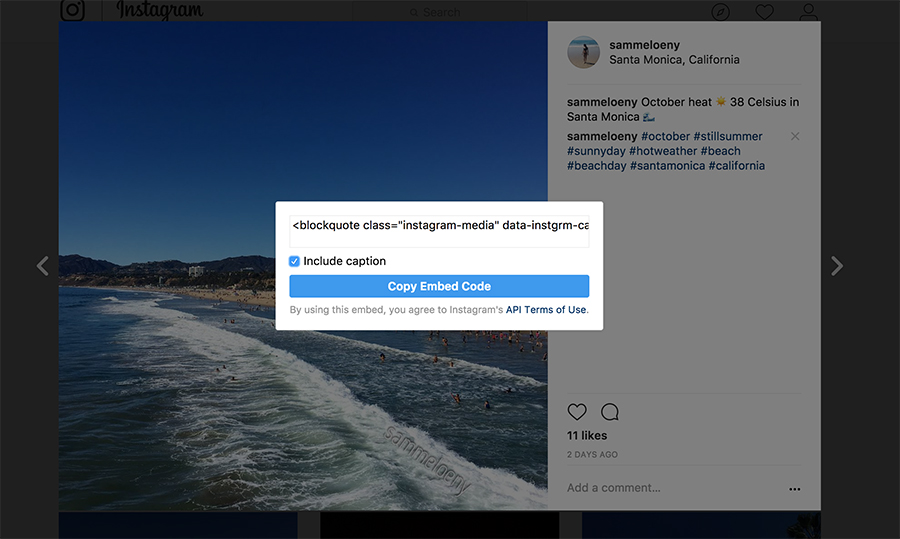The image size is (900, 539).
Task: Open sammeloeny username in post header
Action: tap(645, 45)
